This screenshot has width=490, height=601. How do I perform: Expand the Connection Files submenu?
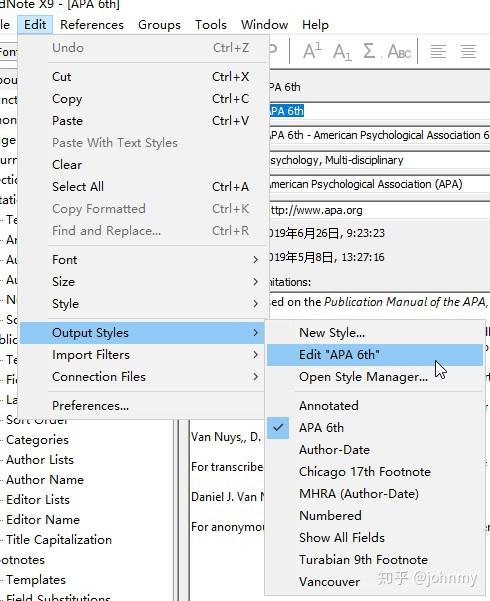point(144,377)
